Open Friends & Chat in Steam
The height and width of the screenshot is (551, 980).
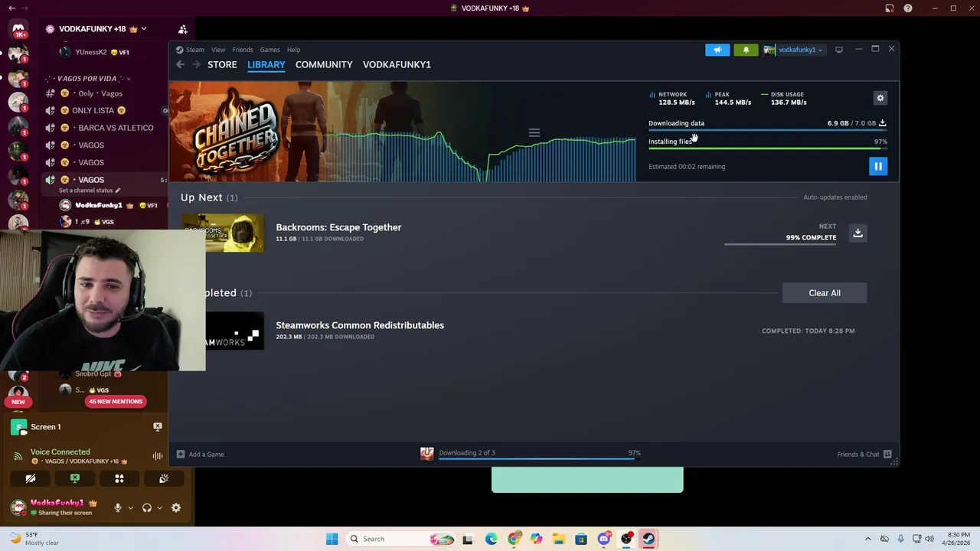point(864,455)
